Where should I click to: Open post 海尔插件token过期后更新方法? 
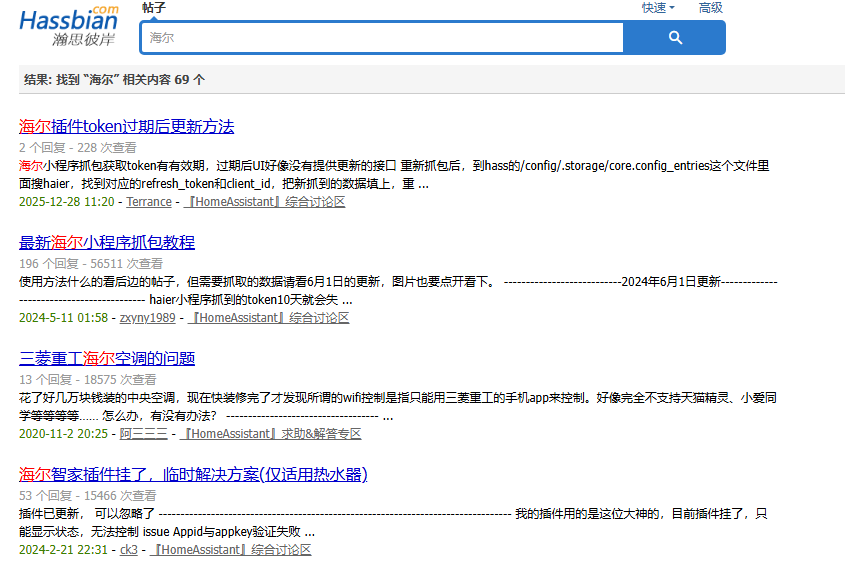126,126
